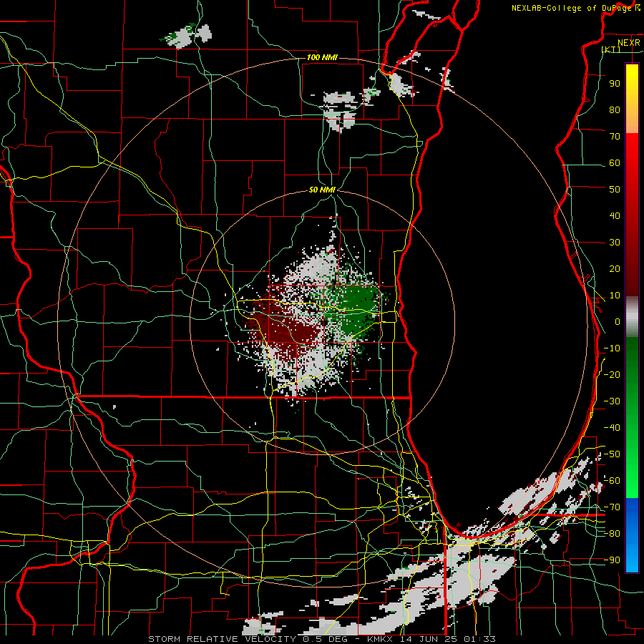Click the '20' velocity scale label
Screen dimensions: 644x644
tap(615, 268)
